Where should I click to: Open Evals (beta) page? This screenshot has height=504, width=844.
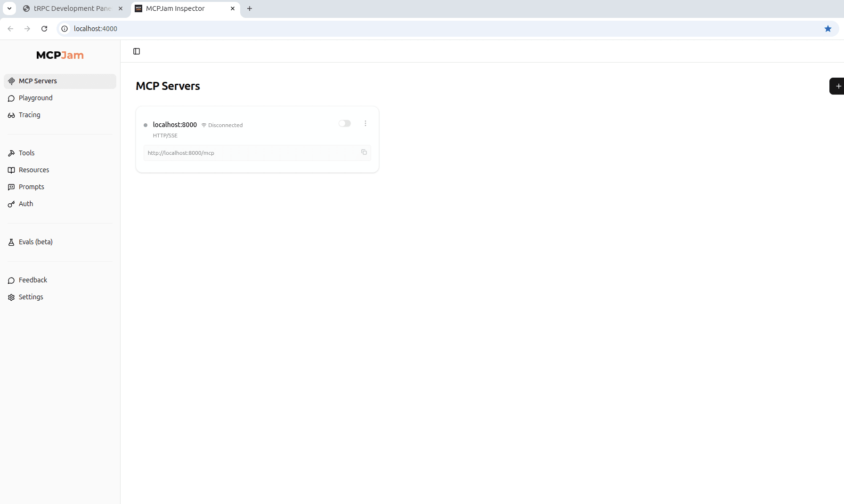click(60, 242)
